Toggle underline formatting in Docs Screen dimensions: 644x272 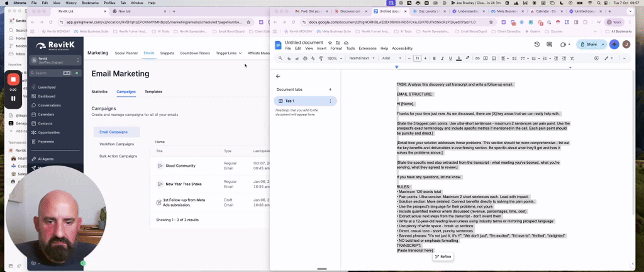tap(450, 59)
